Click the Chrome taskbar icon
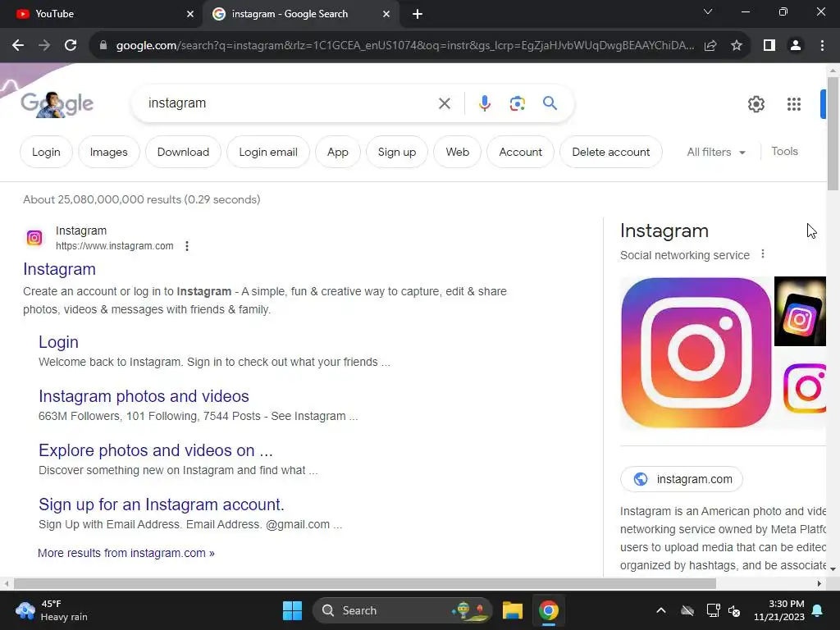 [549, 610]
